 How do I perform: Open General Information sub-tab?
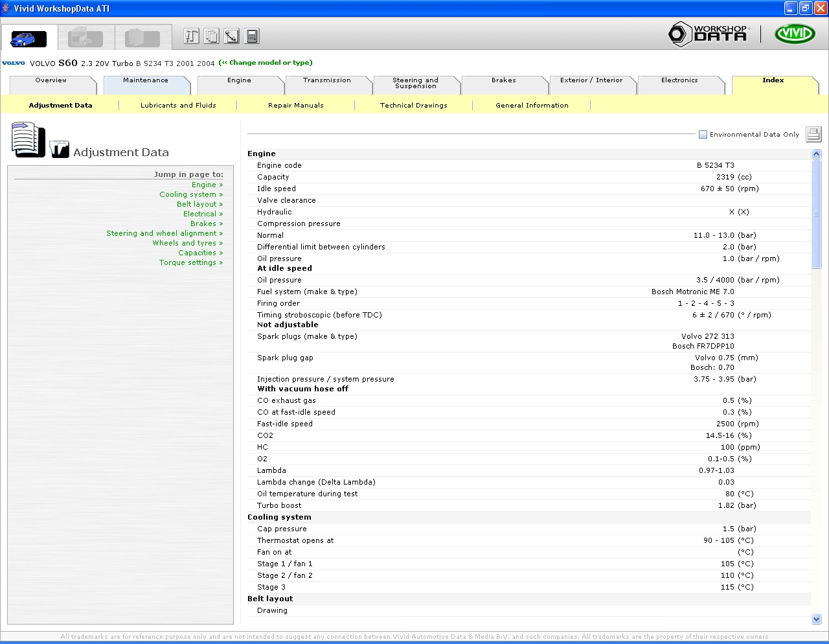[532, 105]
